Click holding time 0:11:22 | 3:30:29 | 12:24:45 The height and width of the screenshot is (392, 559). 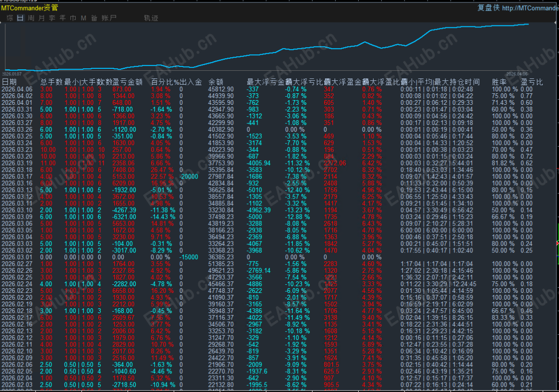[439, 284]
